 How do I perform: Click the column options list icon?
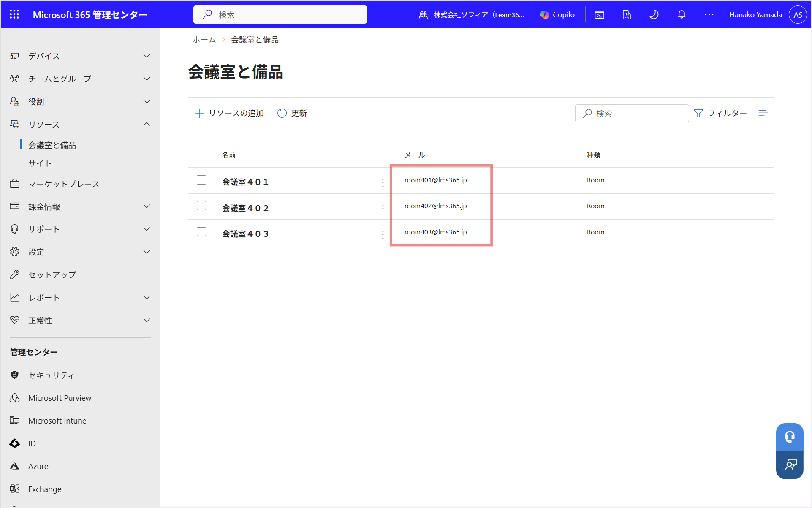coord(763,113)
